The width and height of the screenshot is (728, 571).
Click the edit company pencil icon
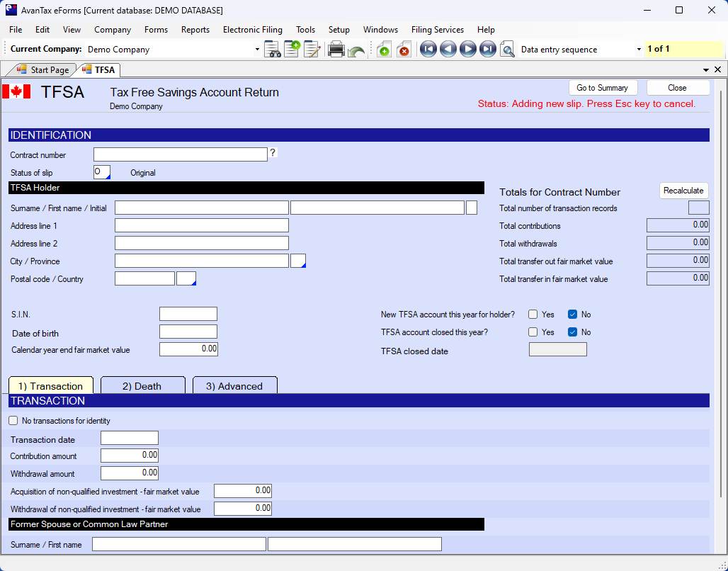click(x=312, y=50)
